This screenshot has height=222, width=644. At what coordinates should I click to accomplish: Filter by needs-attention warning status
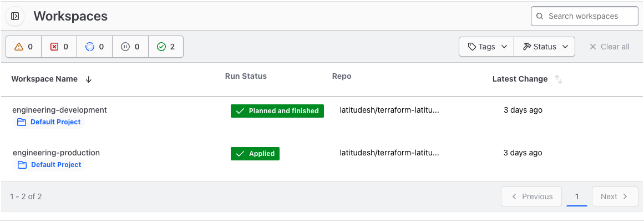(24, 47)
